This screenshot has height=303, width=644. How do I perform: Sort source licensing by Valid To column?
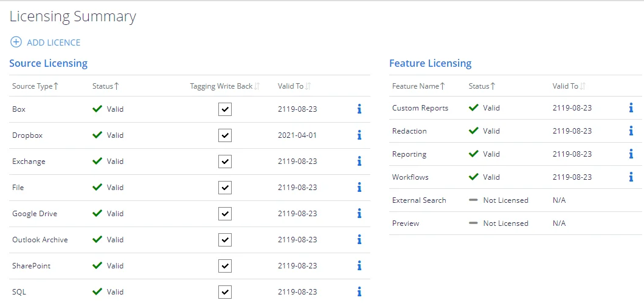click(x=294, y=86)
